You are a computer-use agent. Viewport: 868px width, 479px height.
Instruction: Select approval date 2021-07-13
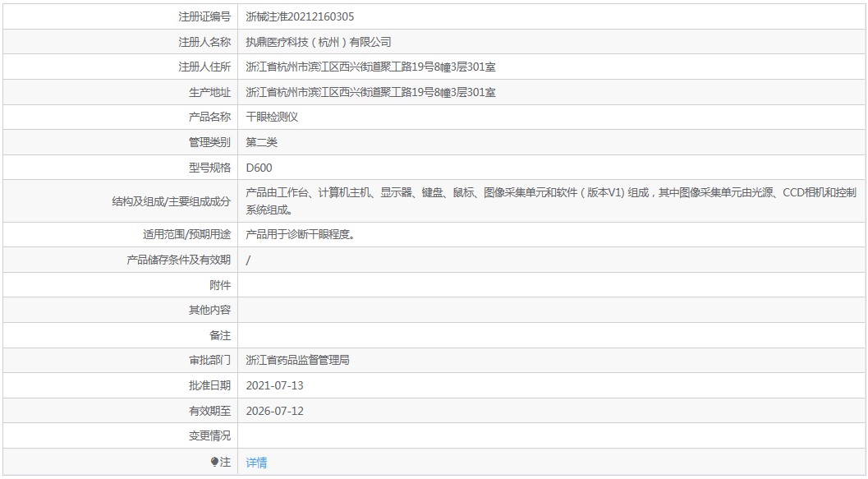(x=274, y=385)
